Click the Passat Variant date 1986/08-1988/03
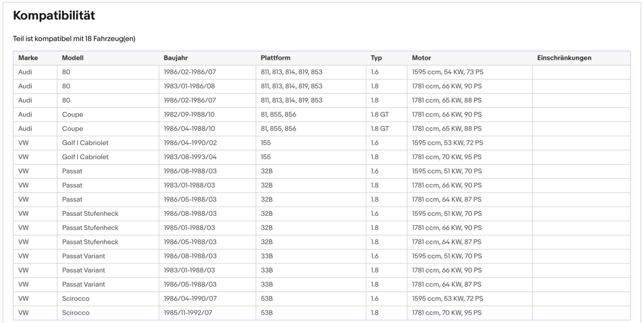The height and width of the screenshot is (323, 644). click(x=190, y=256)
